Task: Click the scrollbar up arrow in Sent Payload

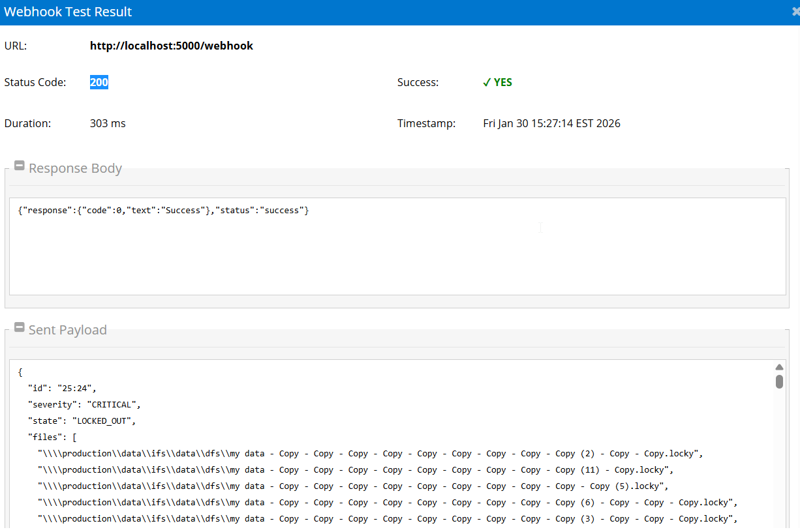Action: [x=779, y=366]
